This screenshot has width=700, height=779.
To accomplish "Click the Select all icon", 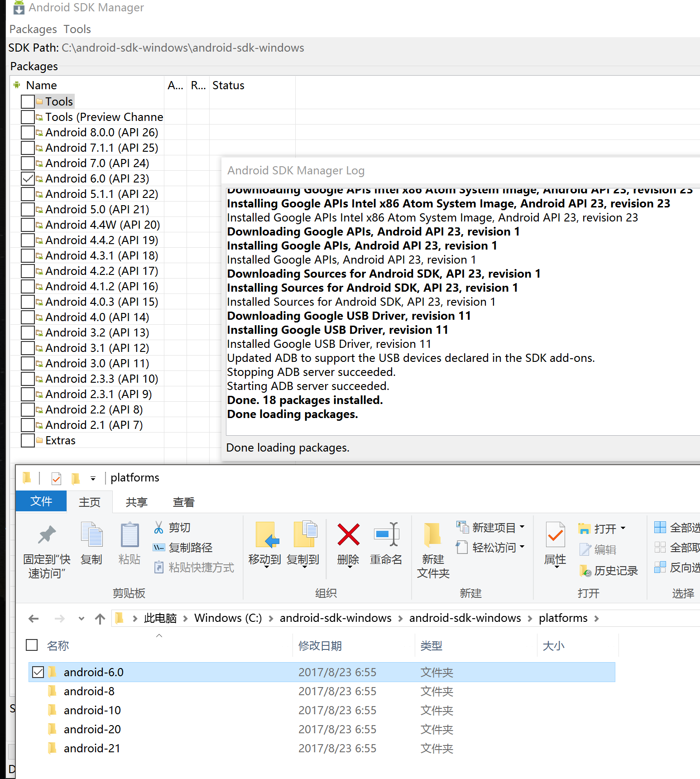I will [x=660, y=527].
